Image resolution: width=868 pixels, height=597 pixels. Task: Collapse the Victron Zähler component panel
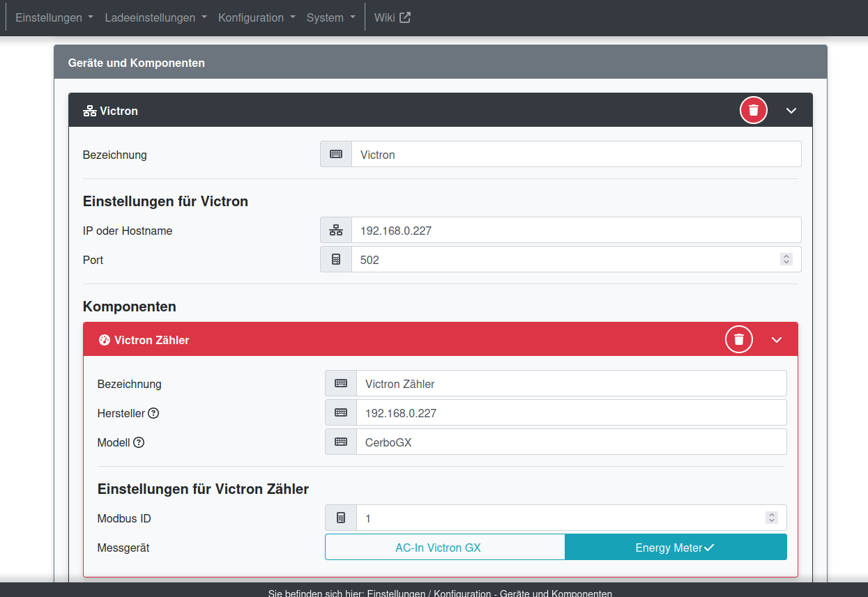[x=777, y=340]
